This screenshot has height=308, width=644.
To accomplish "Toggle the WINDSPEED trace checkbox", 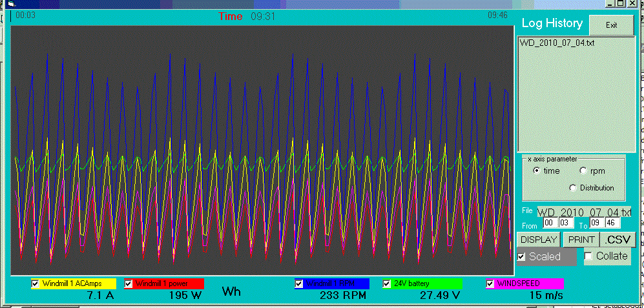I will pos(490,283).
